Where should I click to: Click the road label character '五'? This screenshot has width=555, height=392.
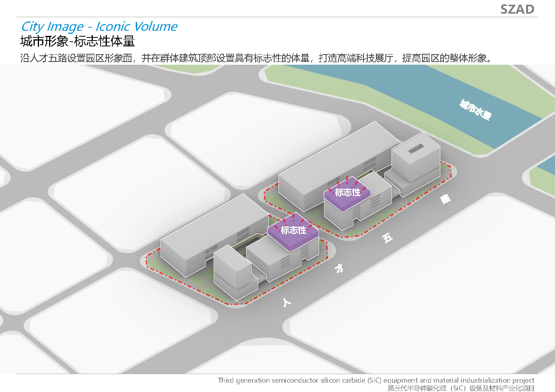pos(387,237)
